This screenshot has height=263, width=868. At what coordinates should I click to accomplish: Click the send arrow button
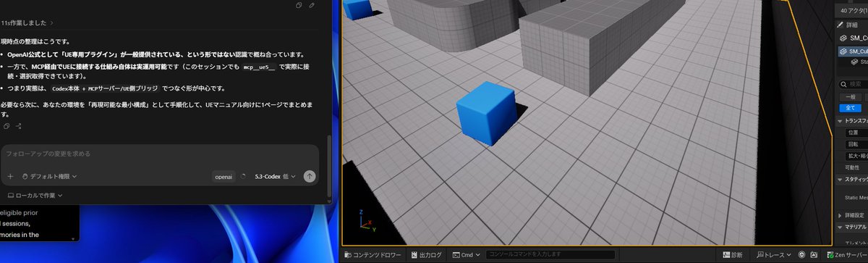310,176
